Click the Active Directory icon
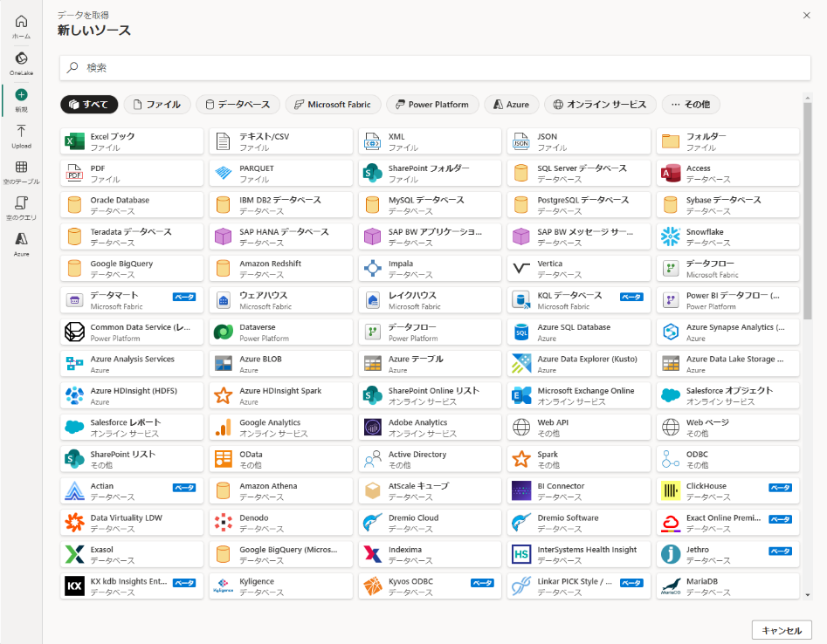 click(x=372, y=459)
